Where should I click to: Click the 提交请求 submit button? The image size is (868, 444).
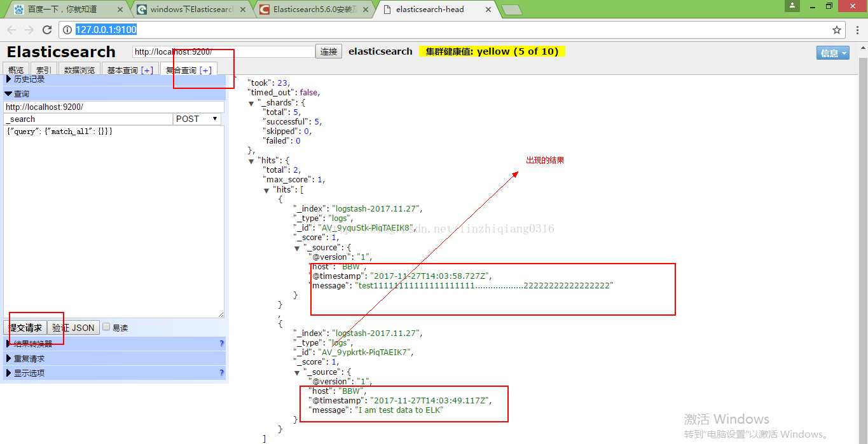point(25,328)
